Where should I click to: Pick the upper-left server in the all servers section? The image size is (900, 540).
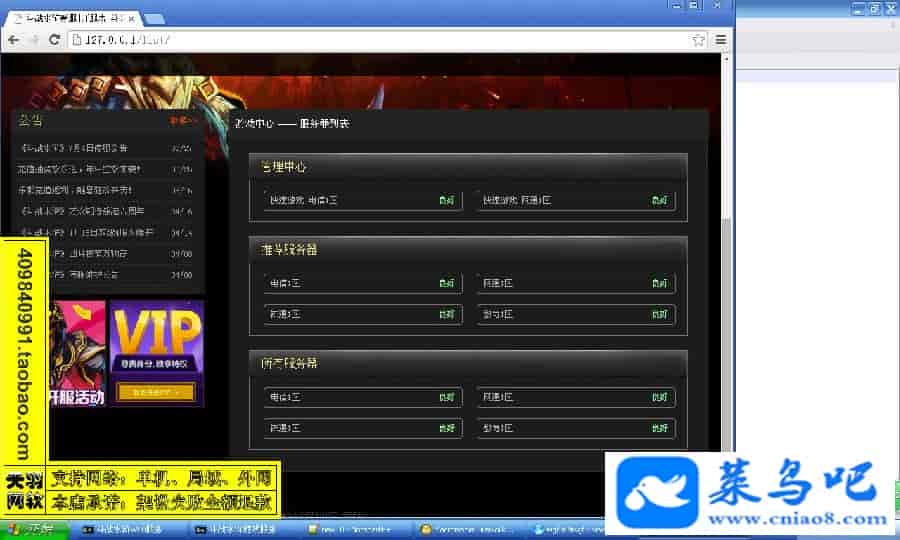(x=363, y=397)
